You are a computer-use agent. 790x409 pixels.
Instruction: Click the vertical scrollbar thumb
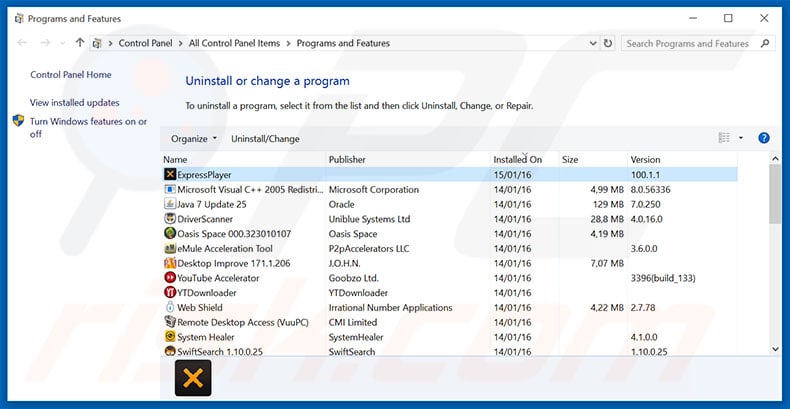(775, 194)
